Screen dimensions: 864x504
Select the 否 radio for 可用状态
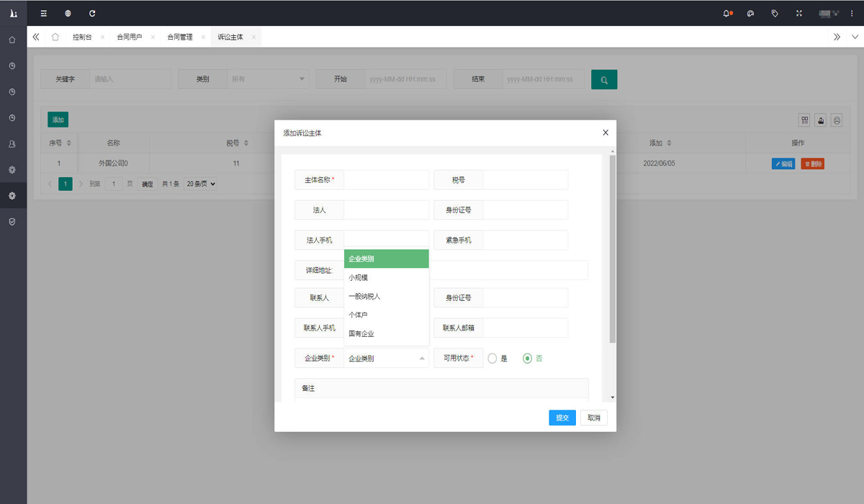click(528, 358)
